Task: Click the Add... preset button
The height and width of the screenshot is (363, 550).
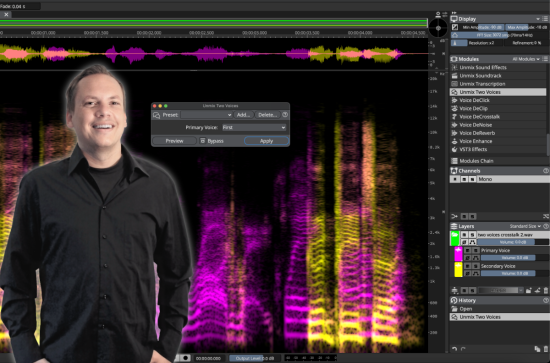Action: click(243, 115)
